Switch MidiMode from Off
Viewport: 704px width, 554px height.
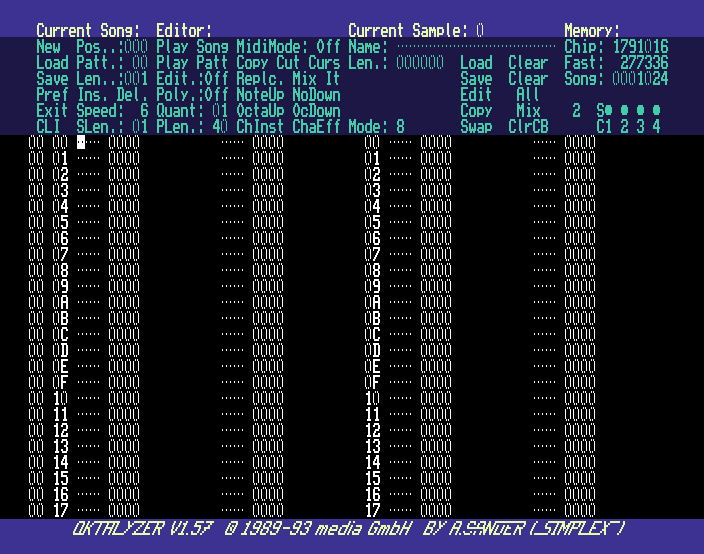(328, 47)
